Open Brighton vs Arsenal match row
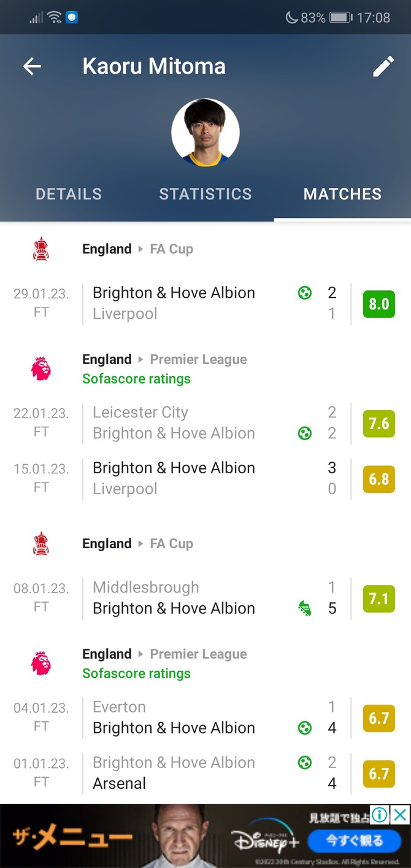 click(x=184, y=773)
